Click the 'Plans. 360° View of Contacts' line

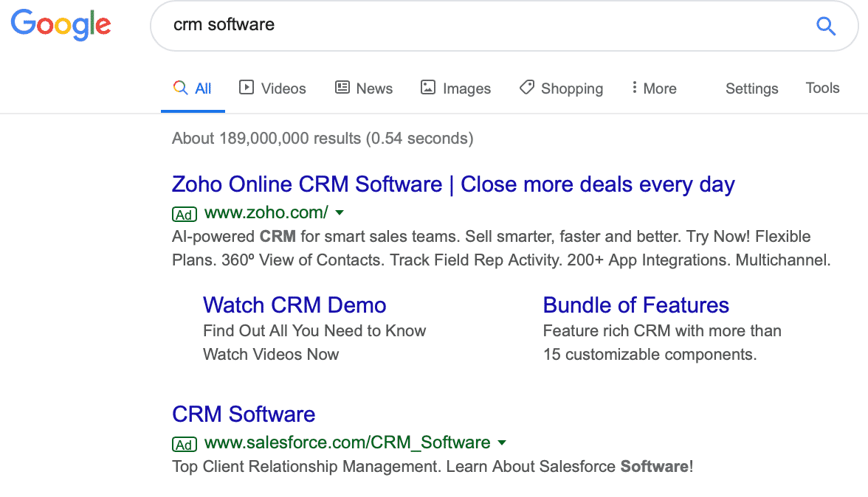501,260
